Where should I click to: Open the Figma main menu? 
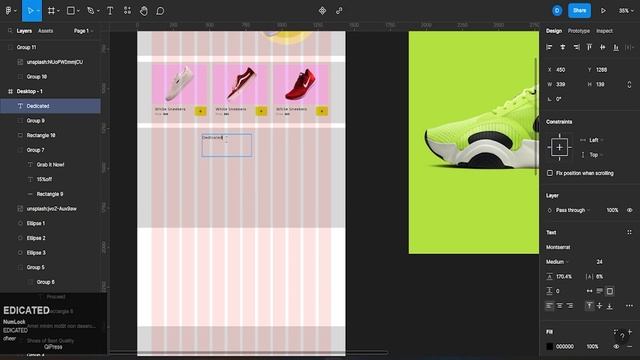click(8, 11)
